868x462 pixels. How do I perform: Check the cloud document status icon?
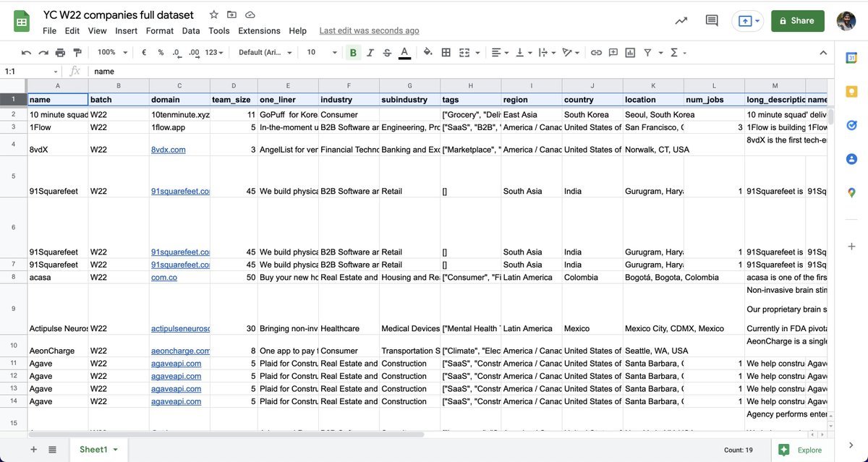pyautogui.click(x=250, y=14)
